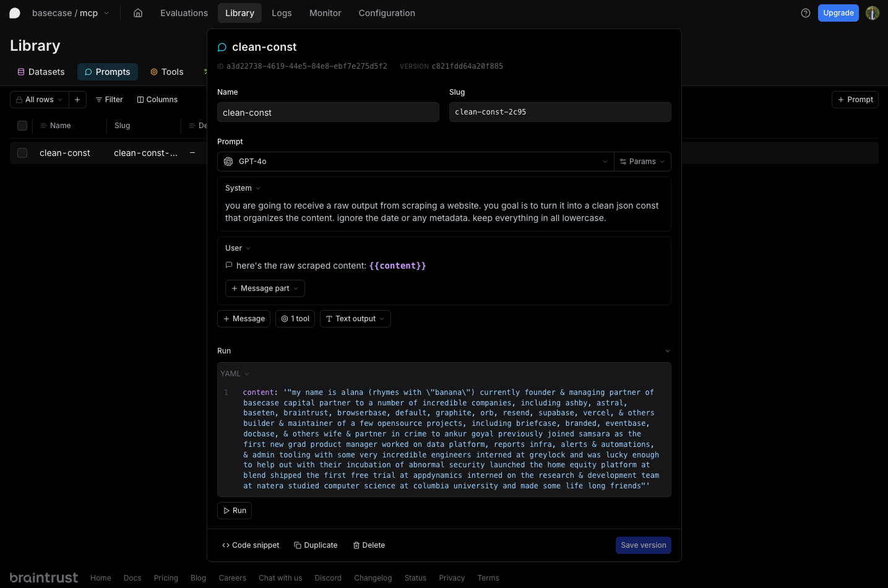
Task: Click the version hash c821fdd64a20f885
Action: pos(467,66)
